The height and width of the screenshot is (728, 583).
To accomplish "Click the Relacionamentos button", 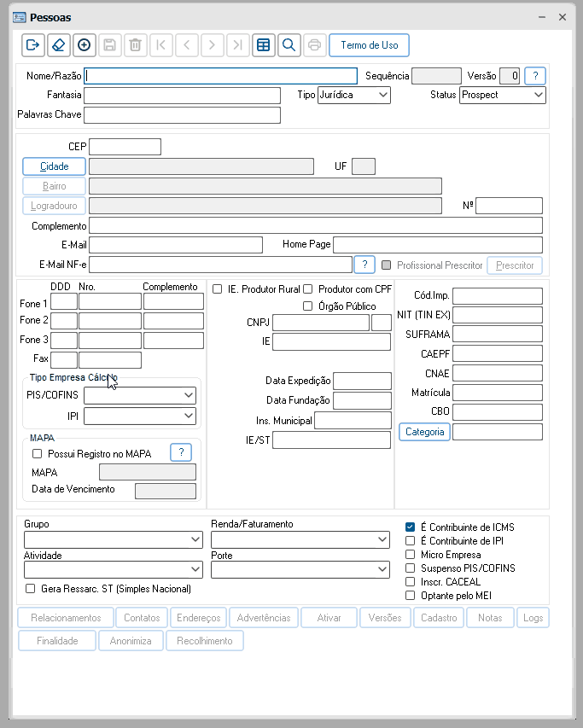I will click(x=66, y=618).
